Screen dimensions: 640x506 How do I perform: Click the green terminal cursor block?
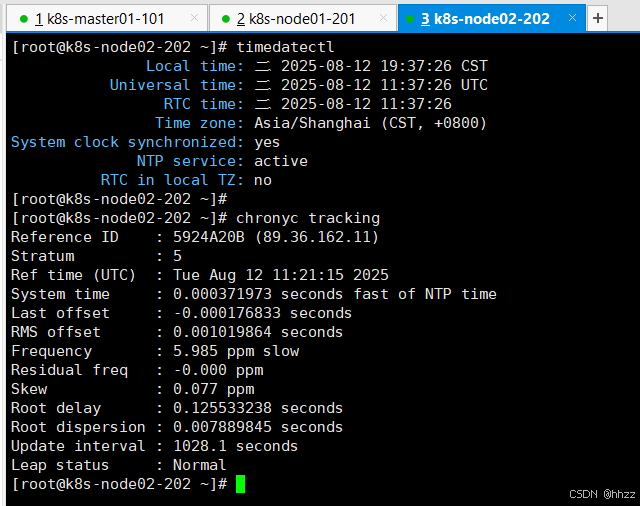coord(240,484)
